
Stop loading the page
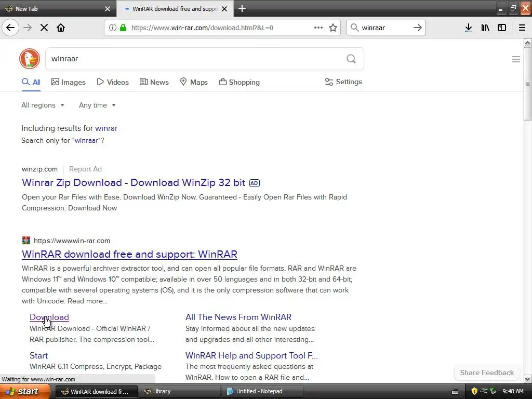44,28
